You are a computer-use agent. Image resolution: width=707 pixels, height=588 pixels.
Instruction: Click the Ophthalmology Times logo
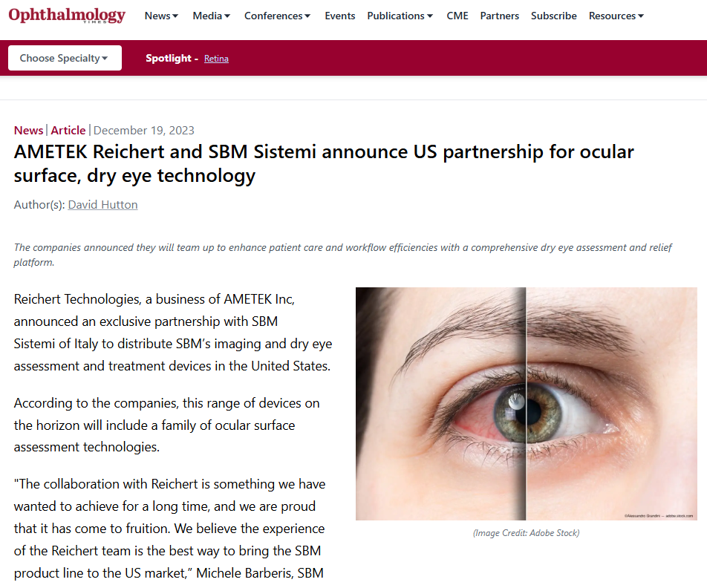(67, 16)
